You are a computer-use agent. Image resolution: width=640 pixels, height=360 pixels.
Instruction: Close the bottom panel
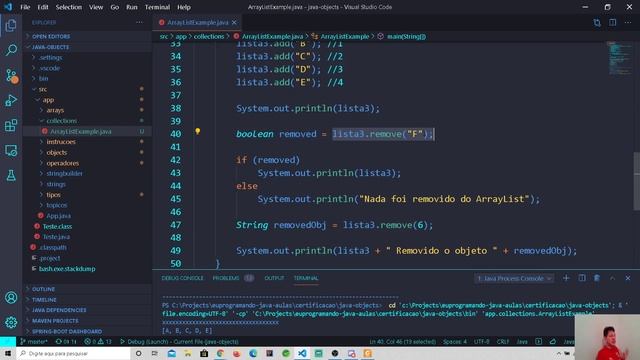pyautogui.click(x=628, y=278)
